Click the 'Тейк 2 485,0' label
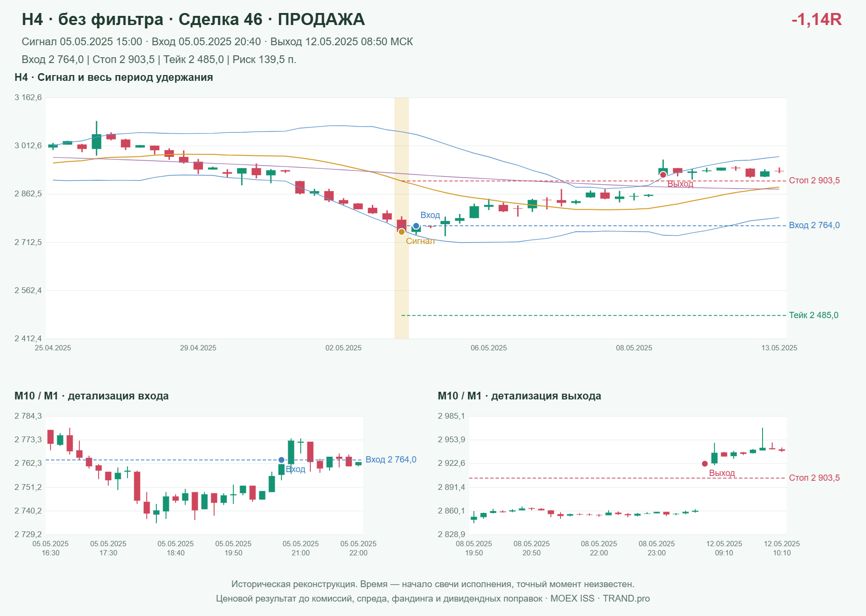Screen dimensions: 866x616 click(x=814, y=315)
